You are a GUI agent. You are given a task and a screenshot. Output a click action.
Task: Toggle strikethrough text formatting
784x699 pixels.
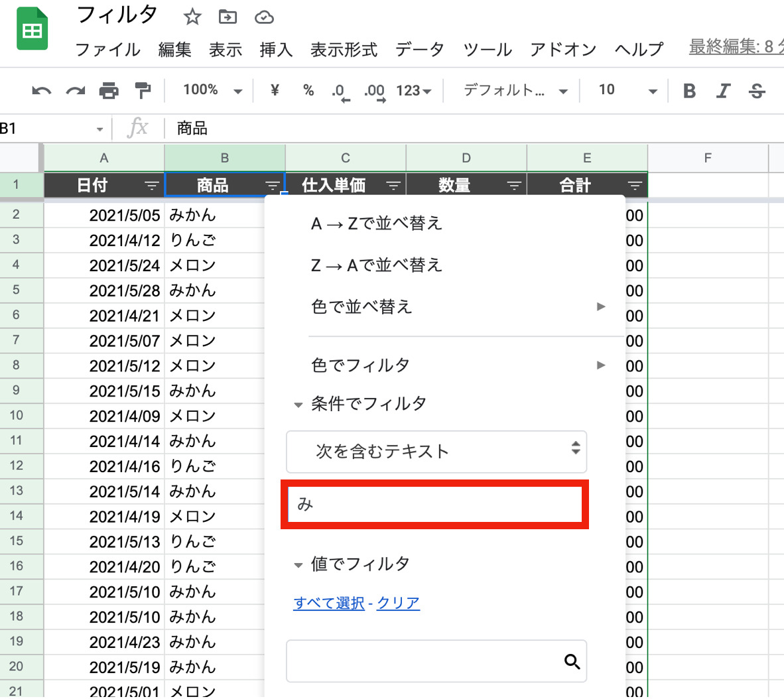[757, 91]
